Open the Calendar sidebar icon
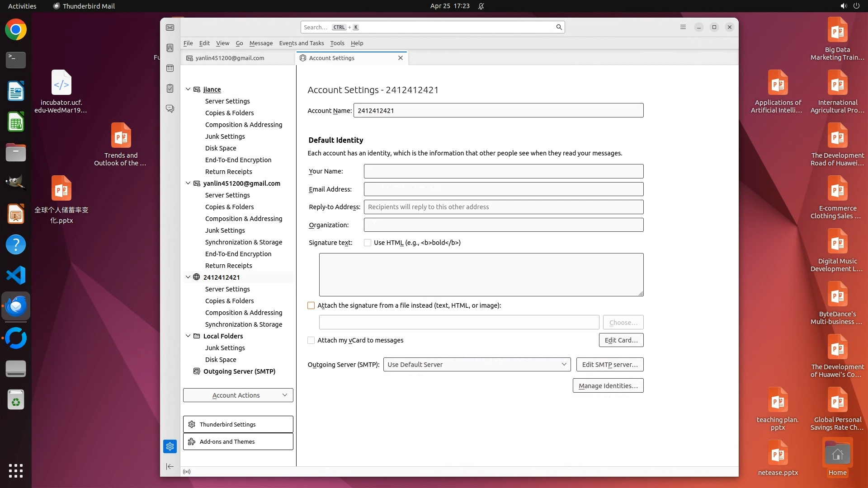This screenshot has height=488, width=868. [170, 68]
